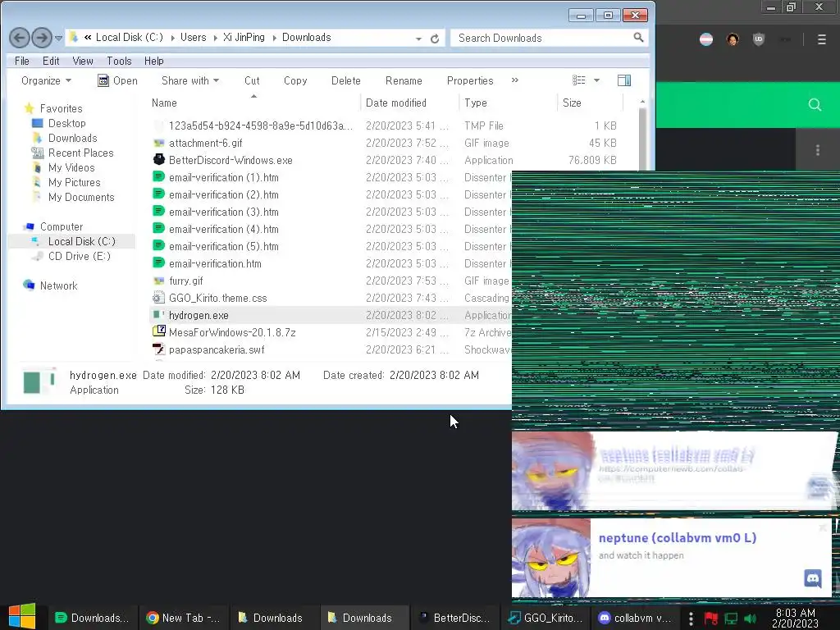
Task: Open the browser hamburger menu icon
Action: click(821, 39)
